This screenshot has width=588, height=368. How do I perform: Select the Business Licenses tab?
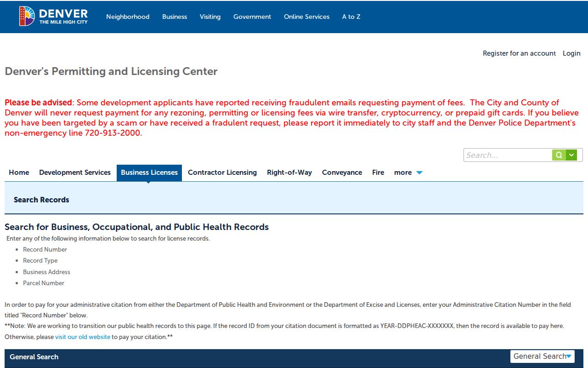[x=149, y=172]
